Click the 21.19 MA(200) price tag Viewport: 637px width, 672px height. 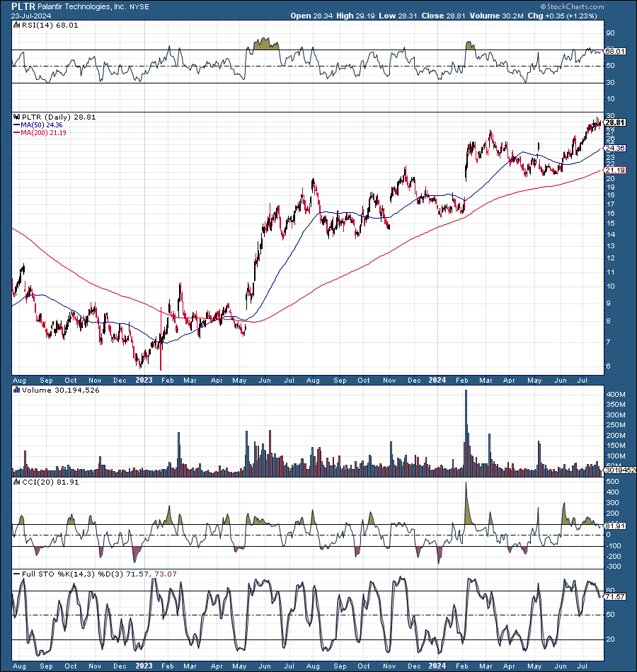615,170
